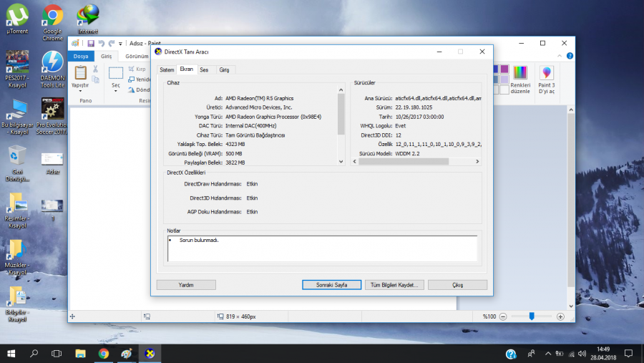
Task: Open PES2017 shortcut on desktop
Action: pyautogui.click(x=17, y=69)
